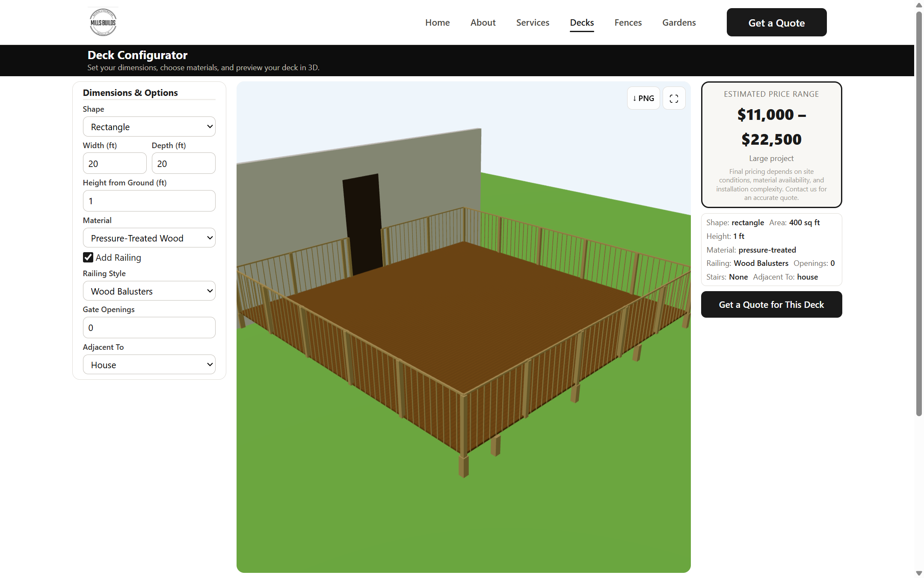924x578 pixels.
Task: Click the Dimensions & Options heading
Action: [130, 92]
